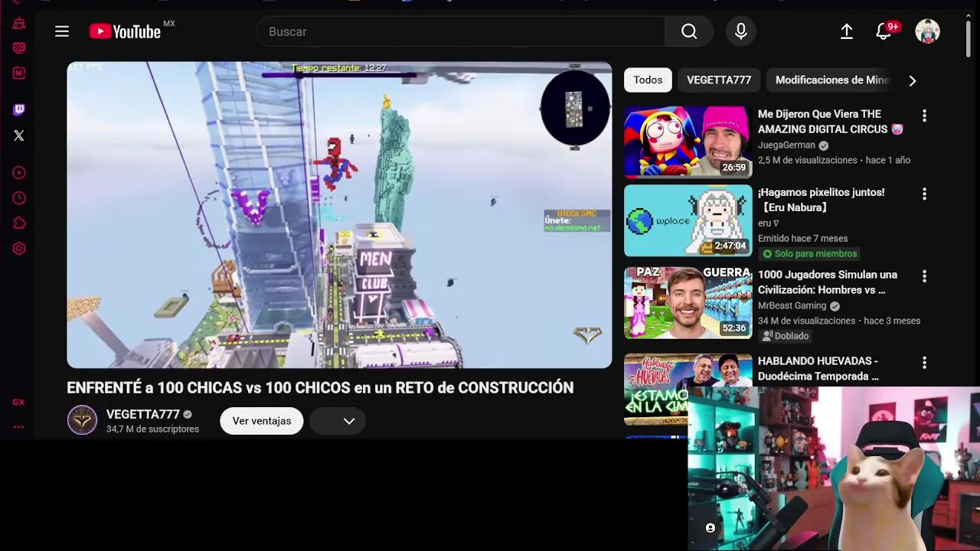Click the page vertical scrollbar
This screenshot has width=980, height=551.
coord(969,38)
